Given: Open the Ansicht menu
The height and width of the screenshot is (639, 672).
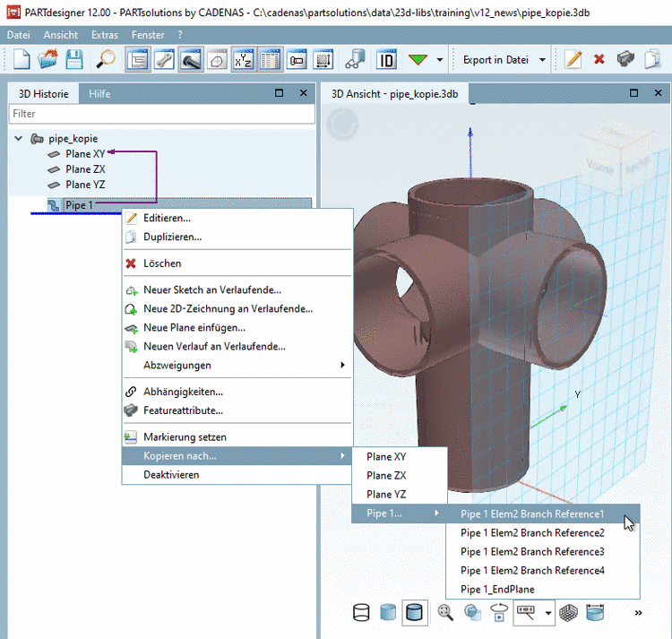Looking at the screenshot, I should tap(61, 35).
